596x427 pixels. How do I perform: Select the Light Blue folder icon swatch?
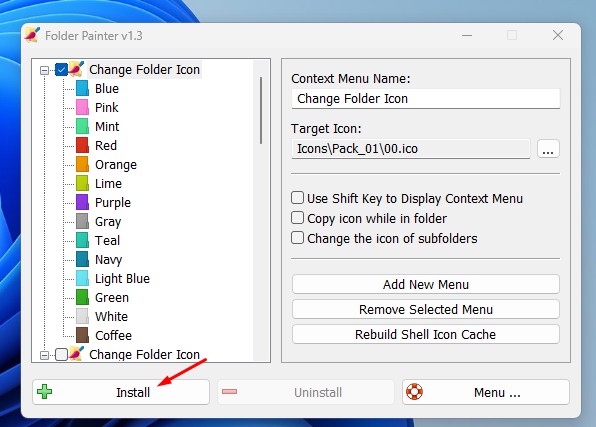point(82,278)
